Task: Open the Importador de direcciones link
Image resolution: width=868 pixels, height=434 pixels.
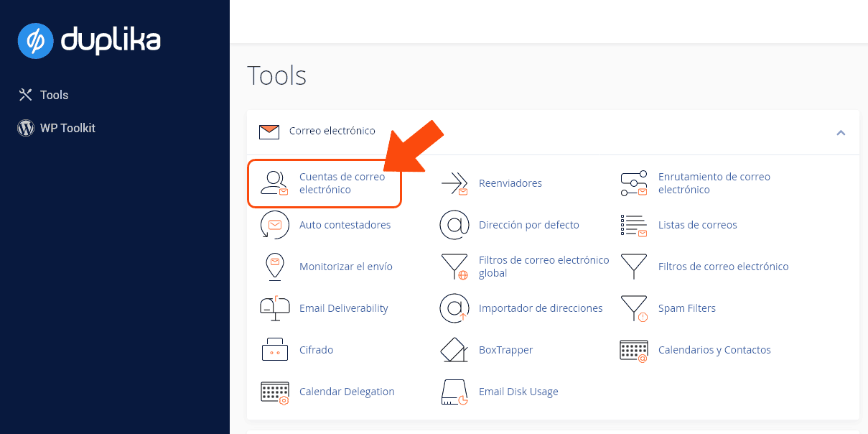Action: [540, 308]
